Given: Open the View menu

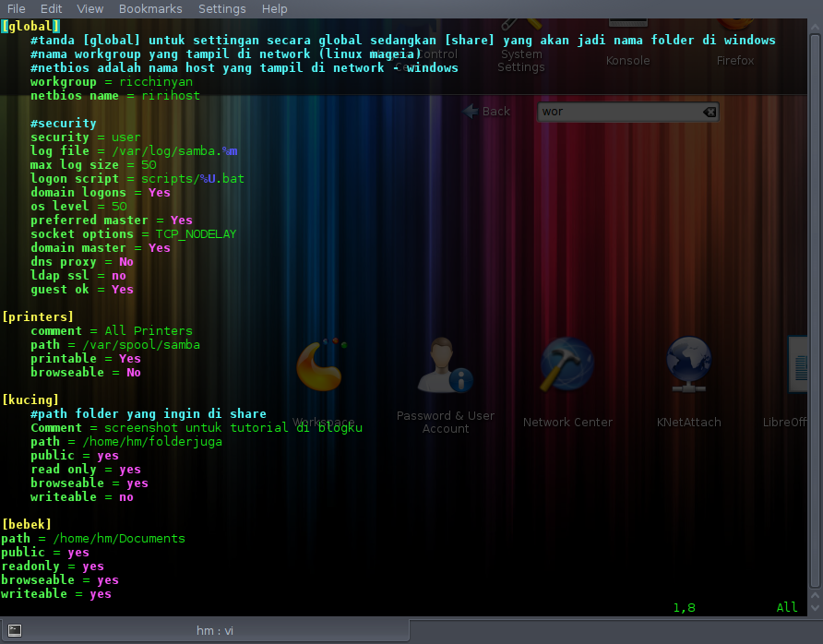Looking at the screenshot, I should [x=89, y=8].
